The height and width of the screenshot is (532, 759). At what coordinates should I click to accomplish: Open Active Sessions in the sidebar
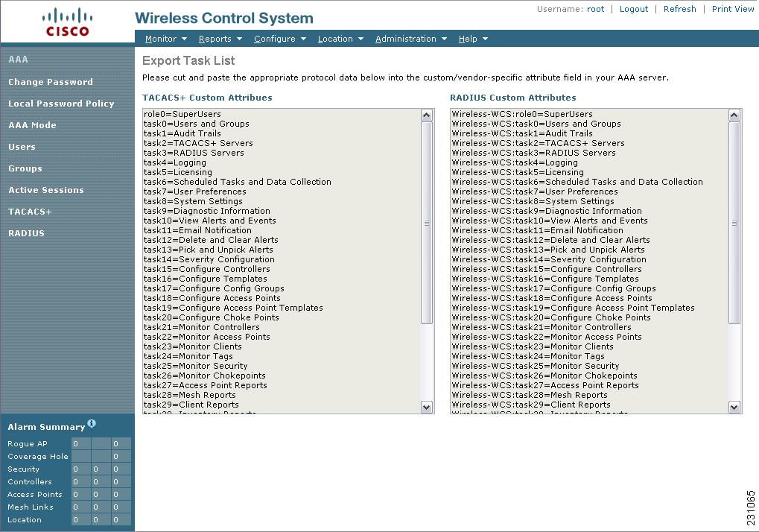pos(46,190)
